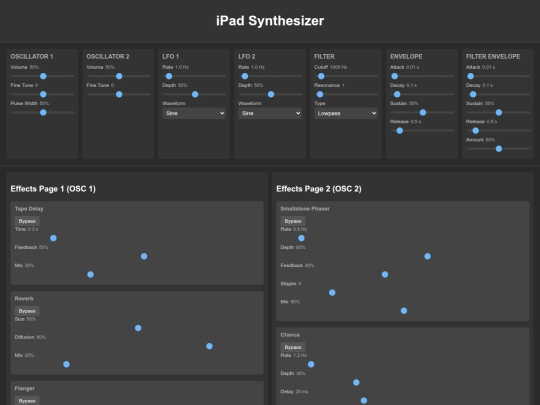Click the Oscillator 1 Pulse Width slider handle
The width and height of the screenshot is (540, 405).
43,113
